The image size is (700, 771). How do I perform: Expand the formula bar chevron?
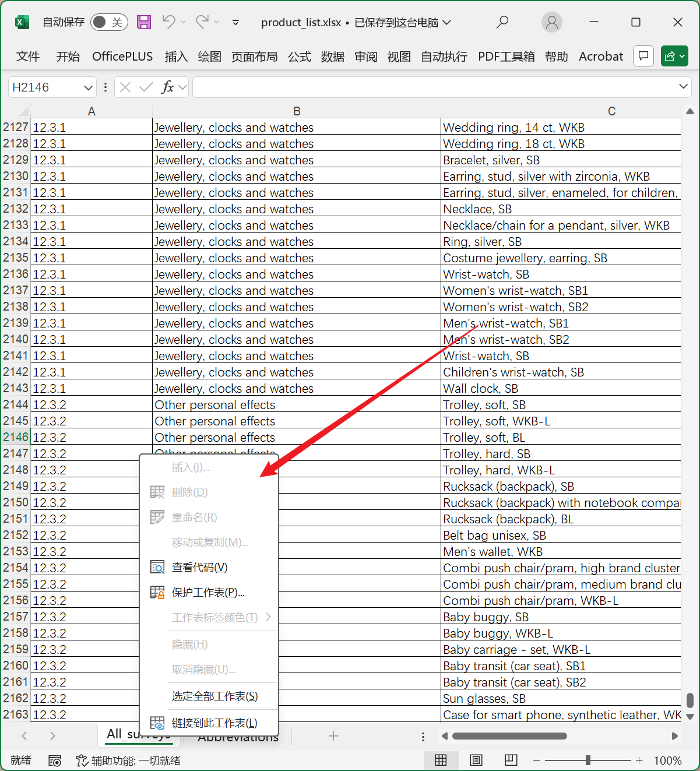point(683,87)
